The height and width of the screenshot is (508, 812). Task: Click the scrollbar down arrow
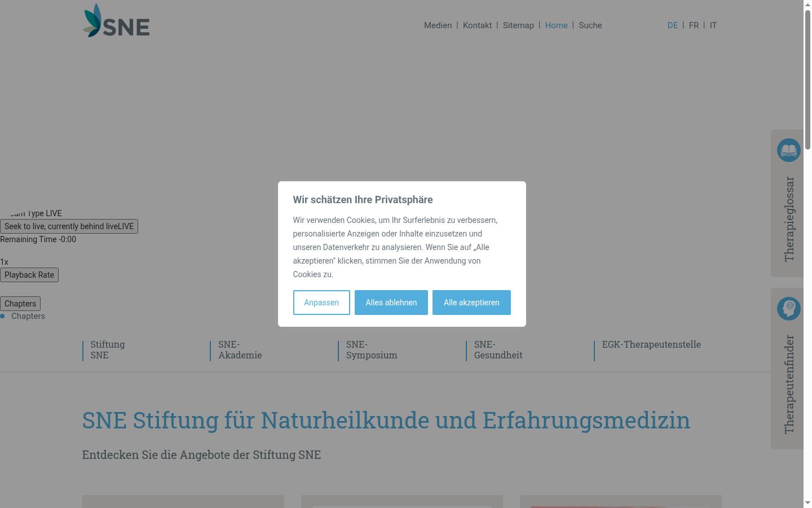click(807, 503)
